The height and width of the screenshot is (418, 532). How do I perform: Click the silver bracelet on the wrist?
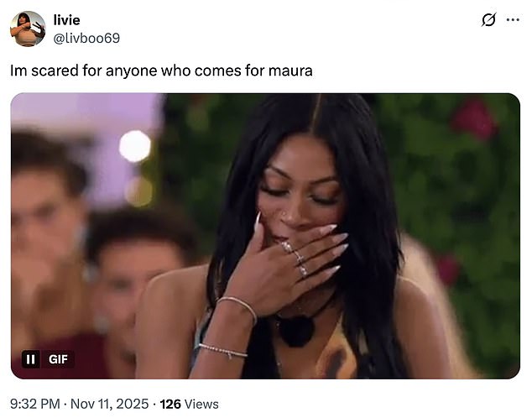(238, 306)
